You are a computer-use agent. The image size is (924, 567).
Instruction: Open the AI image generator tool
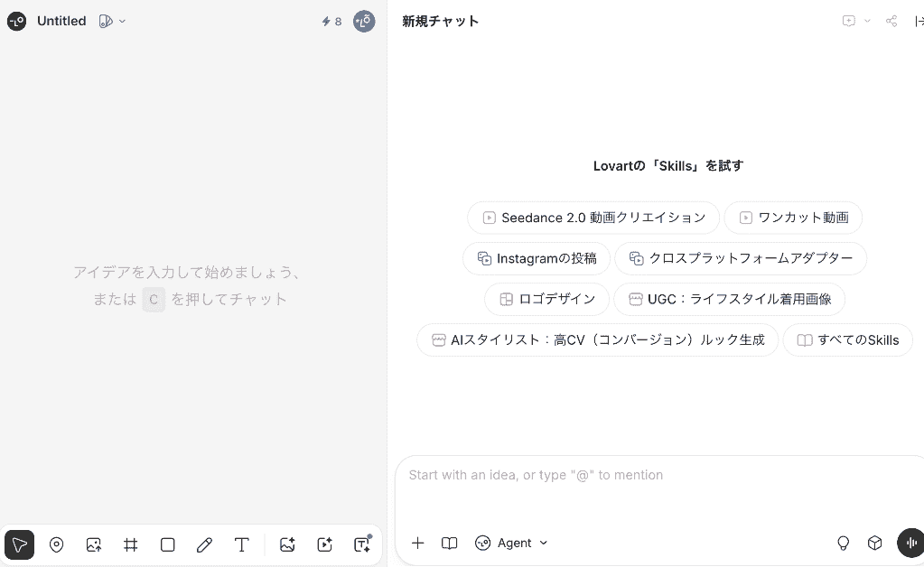point(287,544)
